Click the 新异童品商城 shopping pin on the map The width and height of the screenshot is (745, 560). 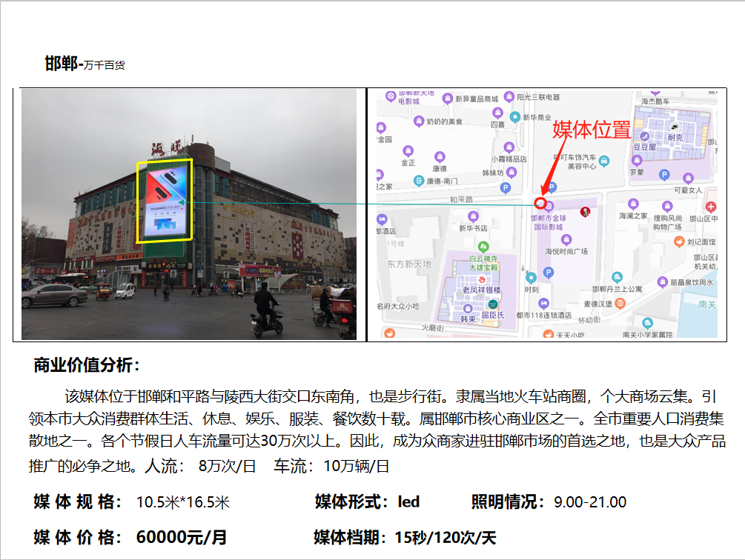[447, 99]
